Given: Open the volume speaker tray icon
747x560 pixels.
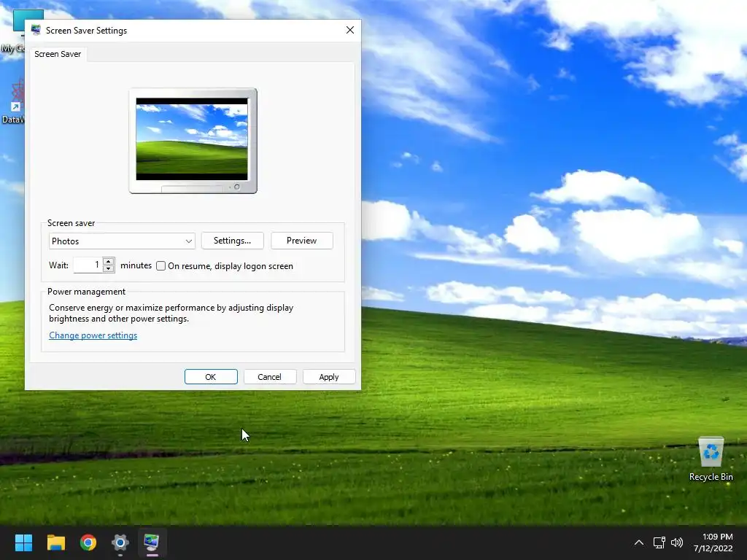Looking at the screenshot, I should click(676, 542).
